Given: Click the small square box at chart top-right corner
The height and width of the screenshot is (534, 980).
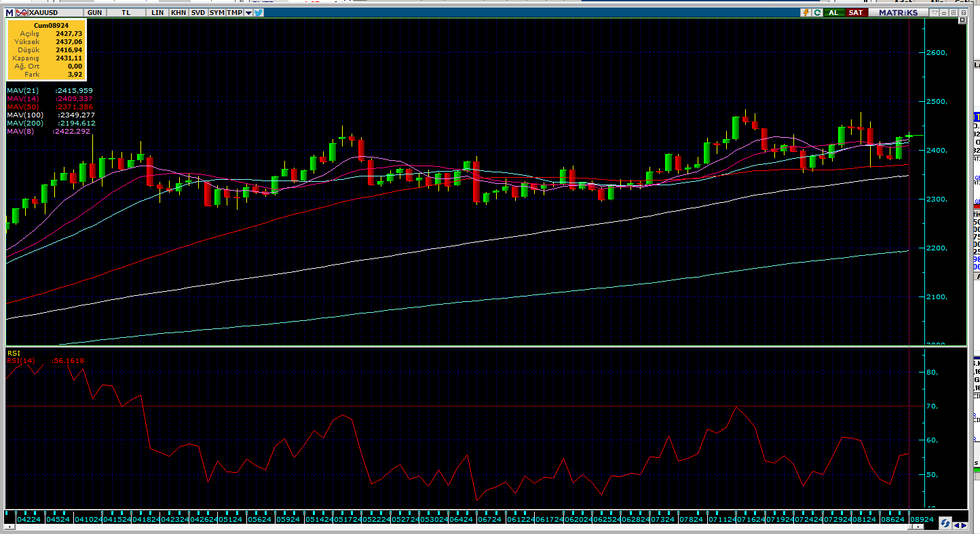Looking at the screenshot, I should [x=962, y=20].
